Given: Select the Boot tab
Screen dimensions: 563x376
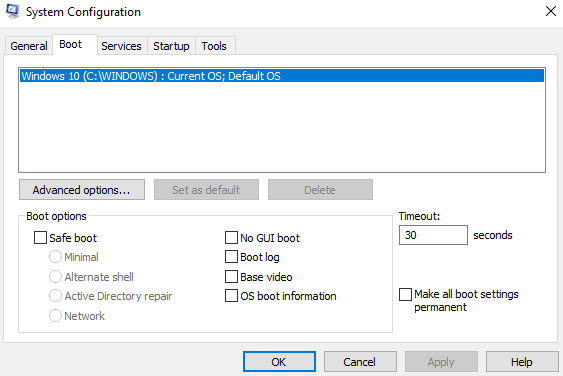Looking at the screenshot, I should pos(75,45).
